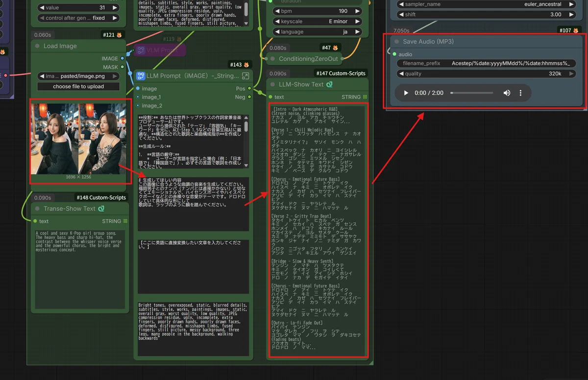Click the image_1 input port
Screen dimensions: 588x380
coord(138,97)
